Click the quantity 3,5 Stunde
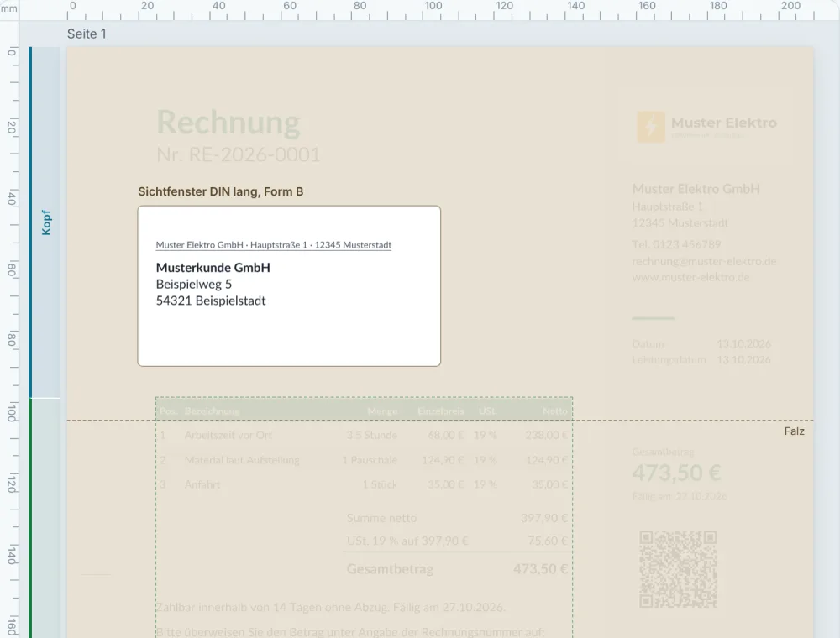The width and height of the screenshot is (840, 638). 372,435
